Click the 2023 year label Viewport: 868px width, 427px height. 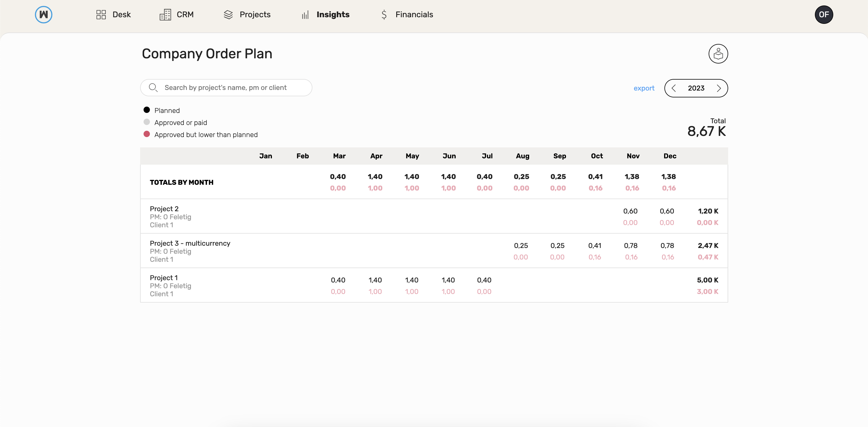(696, 89)
